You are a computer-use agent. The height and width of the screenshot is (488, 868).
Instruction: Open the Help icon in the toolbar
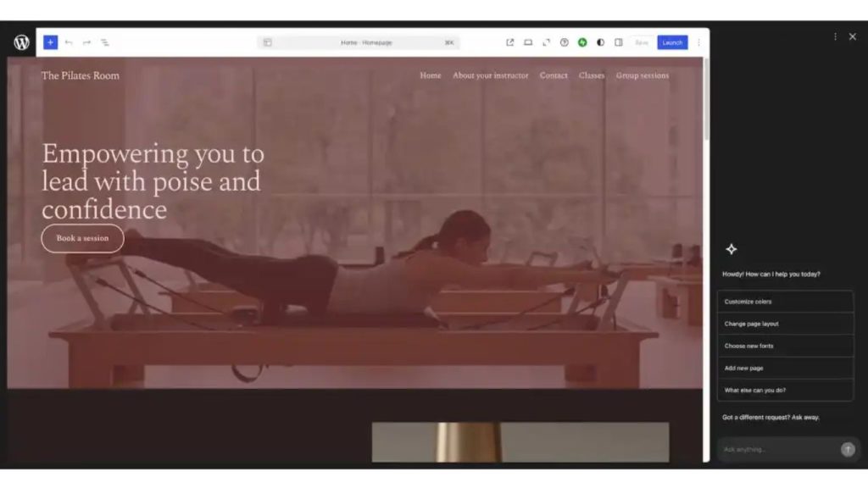tap(564, 42)
